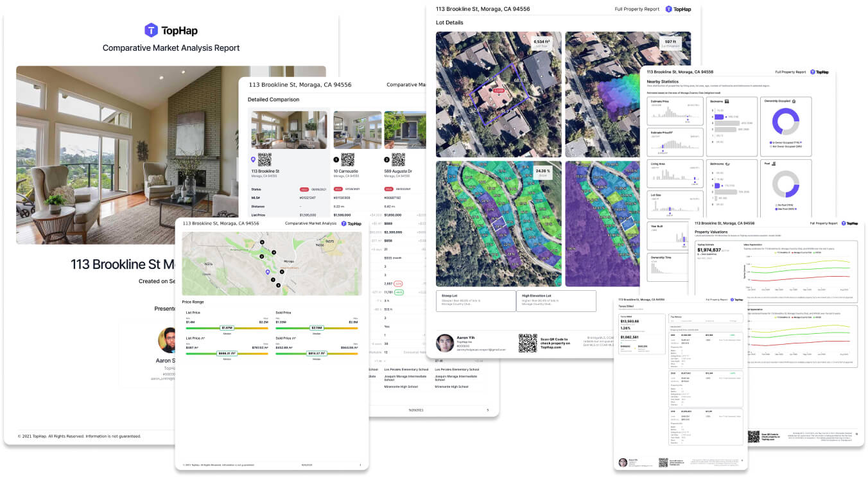Open the QR code for 569 Augusta Dr
The height and width of the screenshot is (477, 868).
398,159
